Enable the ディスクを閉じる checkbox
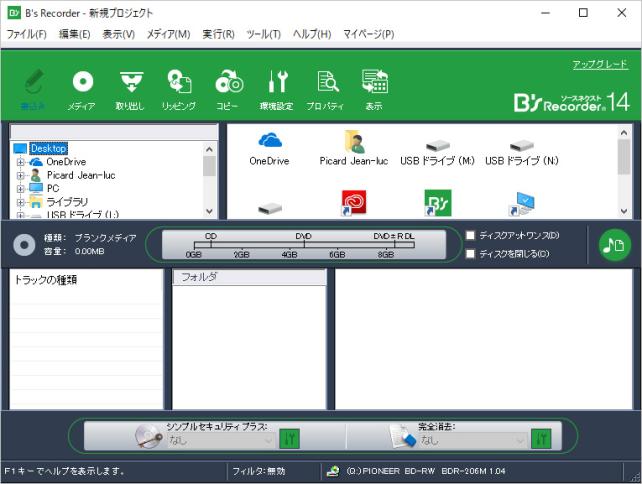642x484 pixels. (x=470, y=254)
